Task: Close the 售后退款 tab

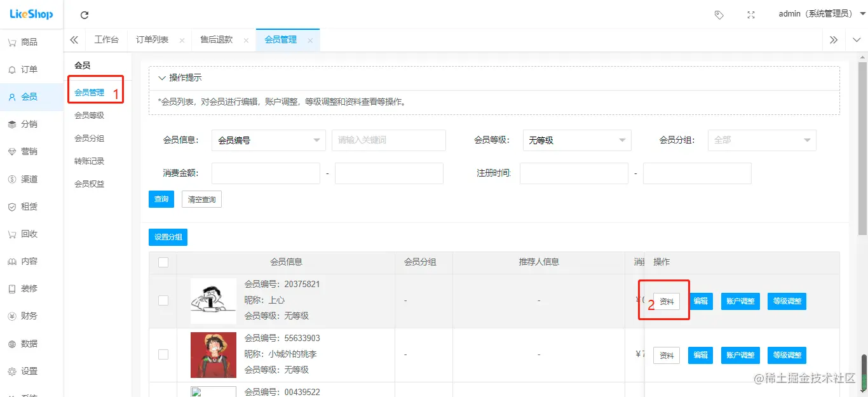Action: [x=246, y=40]
